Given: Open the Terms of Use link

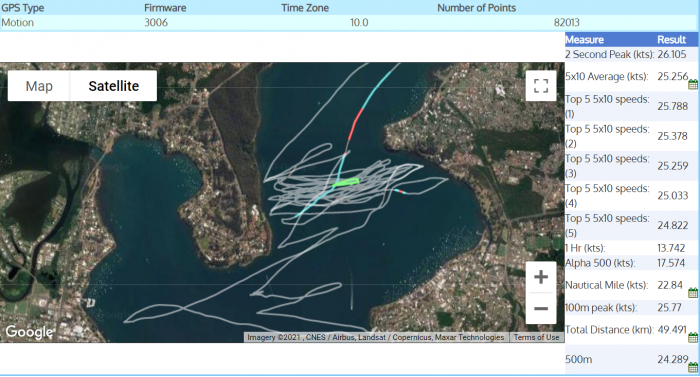Looking at the screenshot, I should [x=536, y=337].
